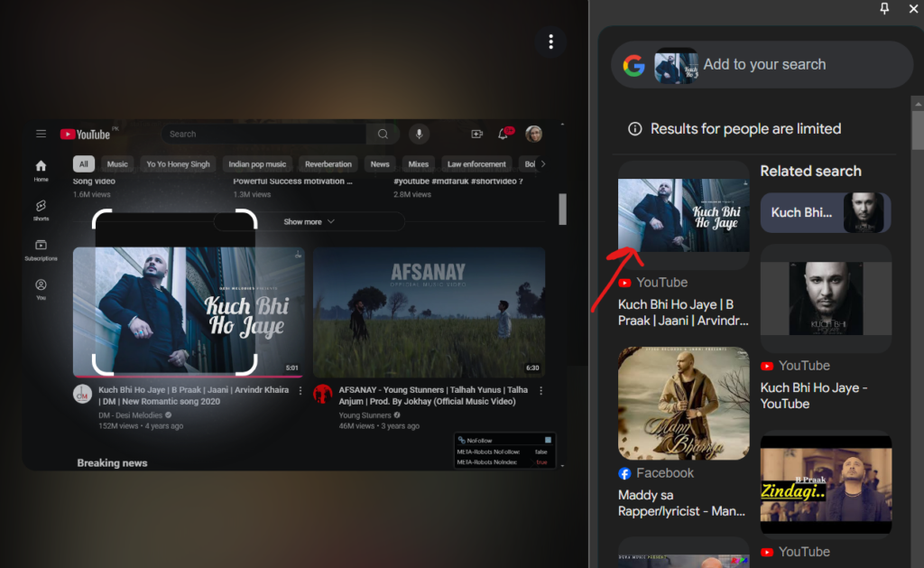Click the Young Stunners channel avatar
Screen dimensions: 924x568
pyautogui.click(x=322, y=394)
